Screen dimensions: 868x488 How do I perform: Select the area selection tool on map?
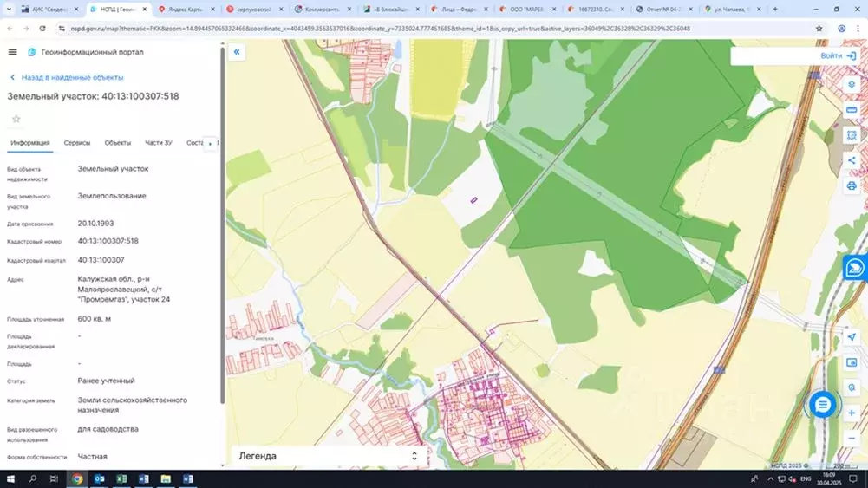coord(852,135)
